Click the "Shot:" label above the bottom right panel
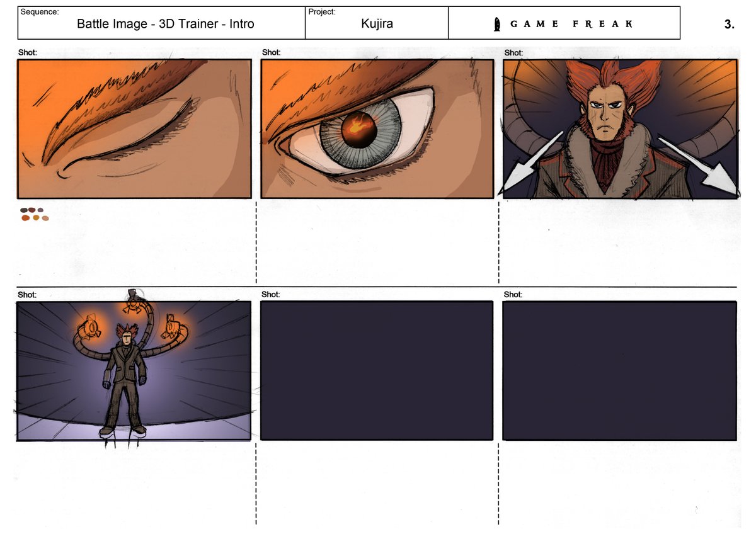Image resolution: width=756 pixels, height=534 pixels. (x=513, y=294)
